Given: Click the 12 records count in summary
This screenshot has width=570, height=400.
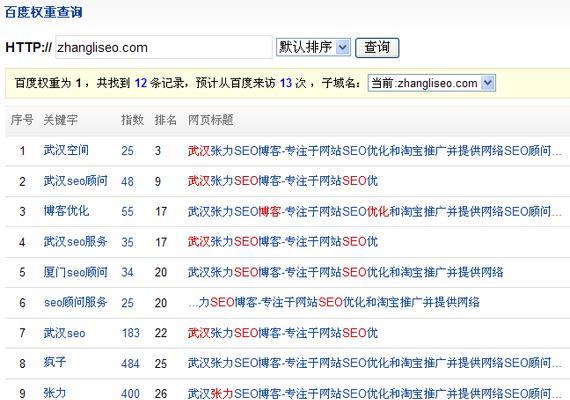Looking at the screenshot, I should point(141,83).
